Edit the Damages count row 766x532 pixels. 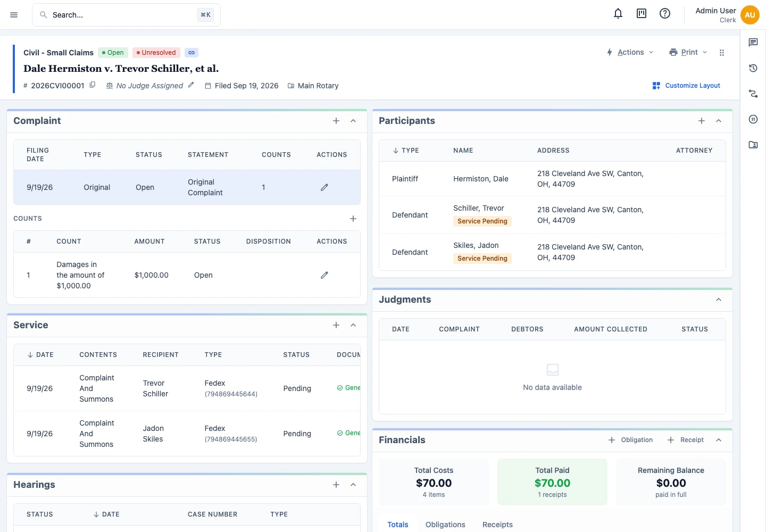coord(324,275)
